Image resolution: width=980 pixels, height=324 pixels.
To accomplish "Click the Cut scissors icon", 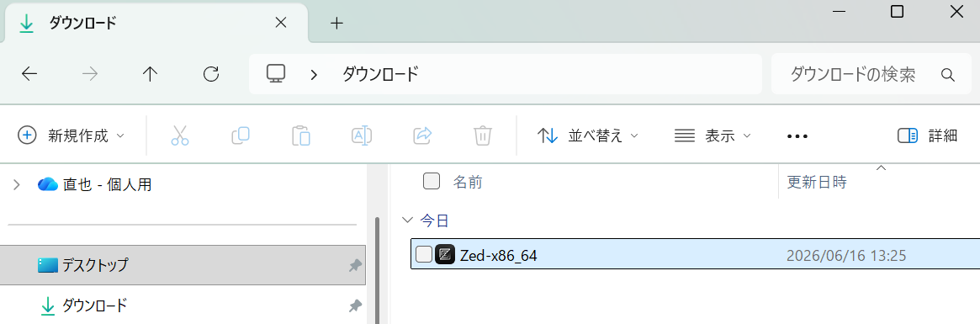I will [179, 135].
